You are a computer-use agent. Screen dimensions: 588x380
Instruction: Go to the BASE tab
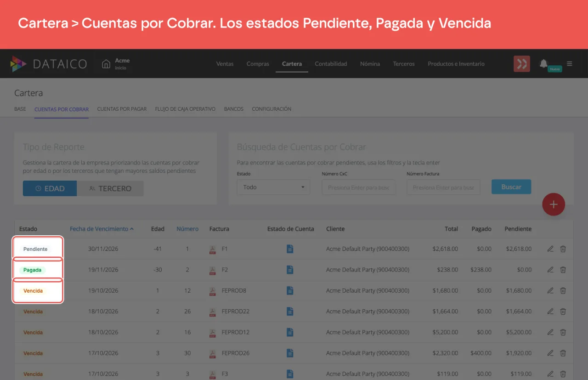[x=20, y=109]
